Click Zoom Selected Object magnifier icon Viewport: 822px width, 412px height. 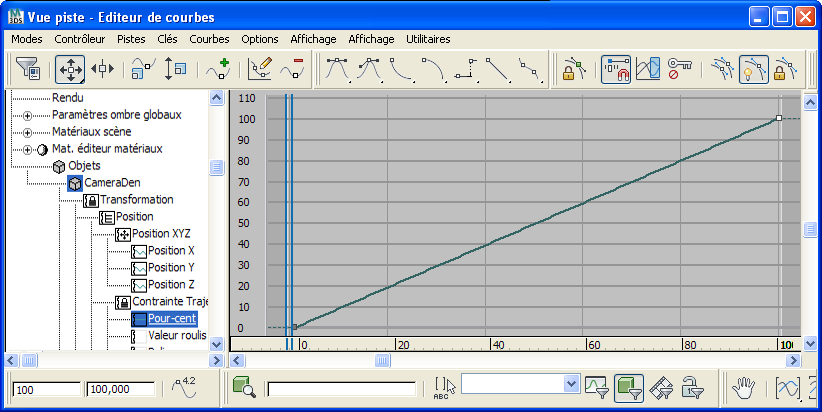pos(244,388)
